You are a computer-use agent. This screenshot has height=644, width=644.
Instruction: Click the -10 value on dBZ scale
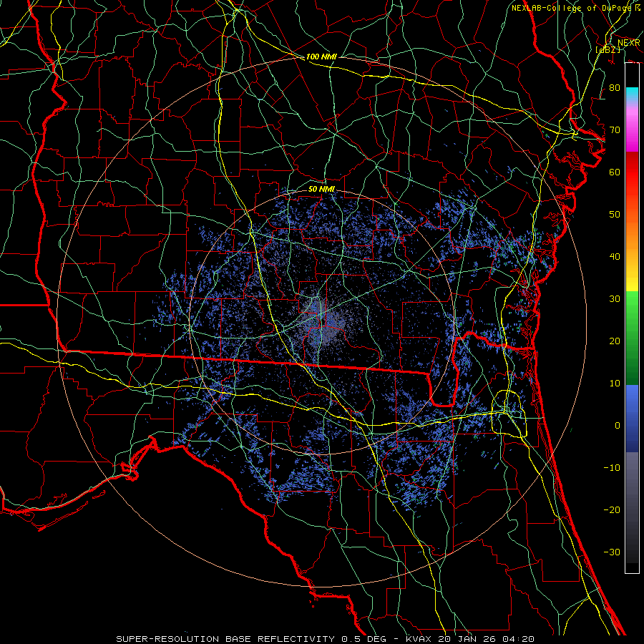click(612, 467)
